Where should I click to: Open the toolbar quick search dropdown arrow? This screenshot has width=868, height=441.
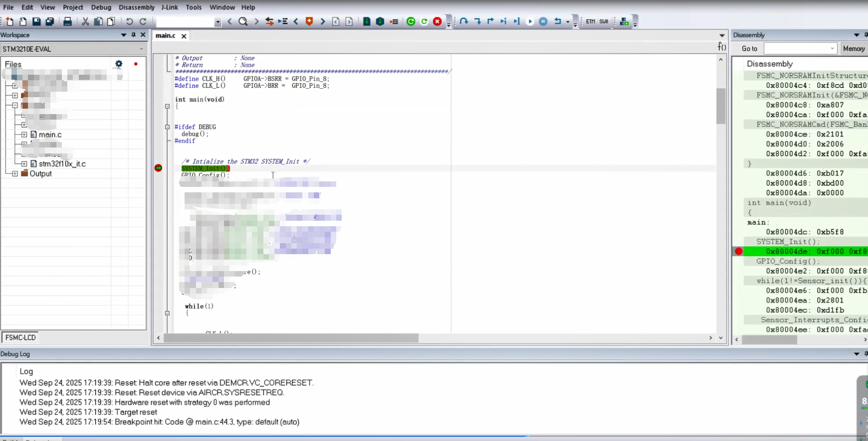pyautogui.click(x=217, y=22)
